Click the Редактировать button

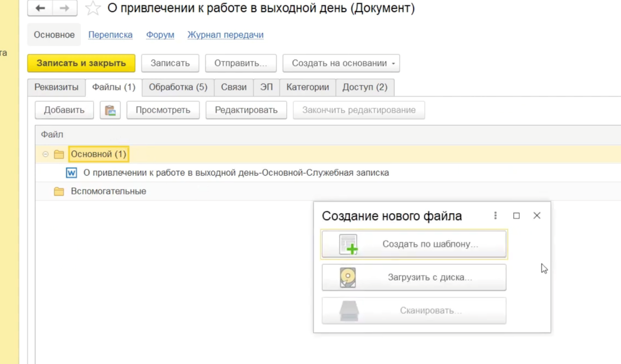coord(246,110)
